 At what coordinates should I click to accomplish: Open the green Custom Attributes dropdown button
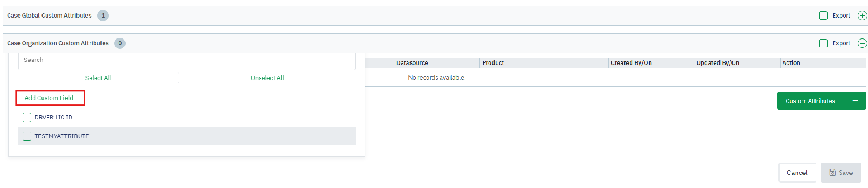[810, 101]
